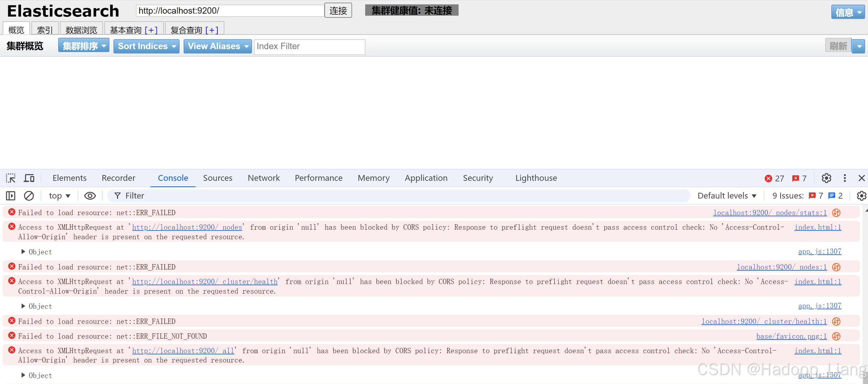
Task: Open the 信息 dropdown menu
Action: (x=848, y=12)
